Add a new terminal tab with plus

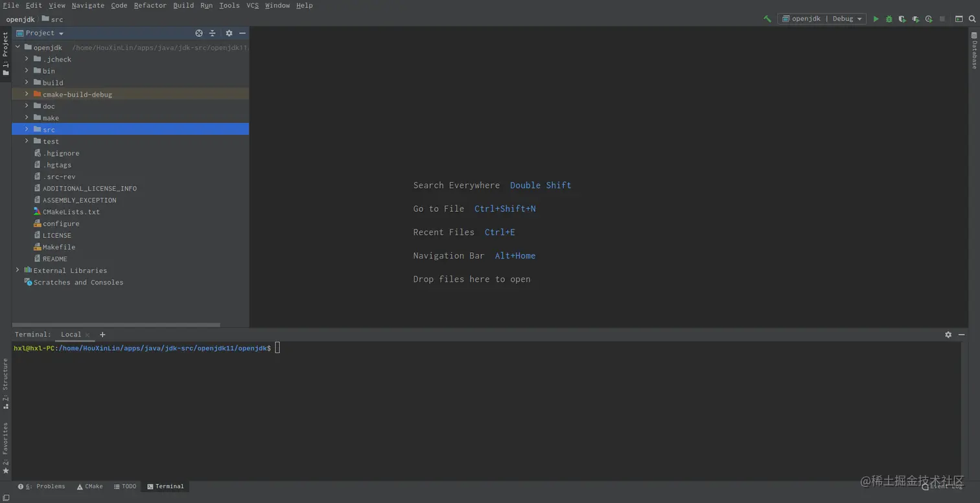pyautogui.click(x=102, y=334)
